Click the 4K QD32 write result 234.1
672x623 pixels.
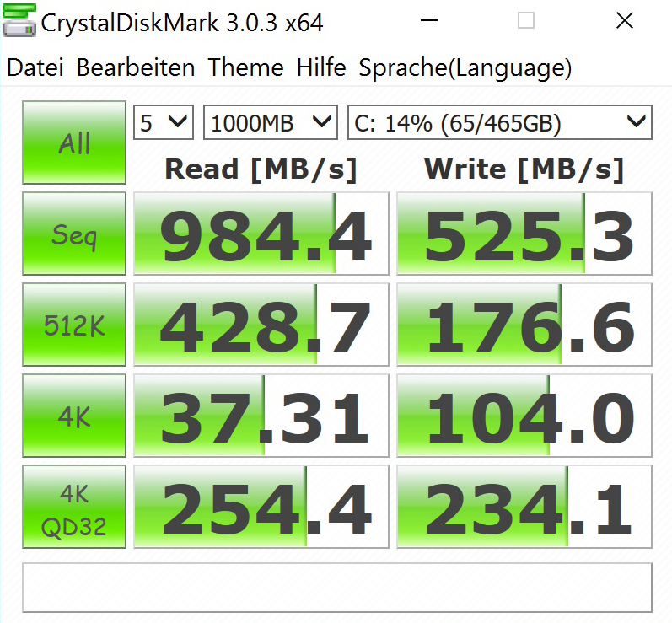coord(524,507)
